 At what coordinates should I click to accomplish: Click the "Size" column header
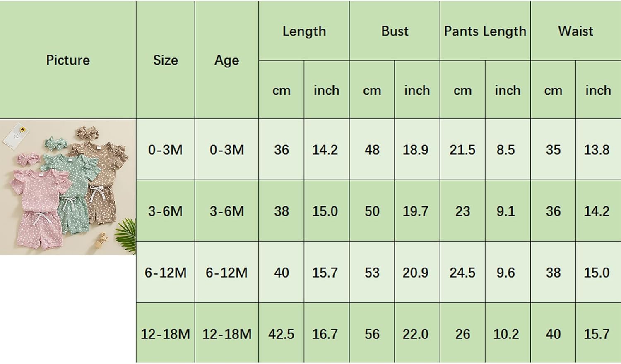point(165,60)
